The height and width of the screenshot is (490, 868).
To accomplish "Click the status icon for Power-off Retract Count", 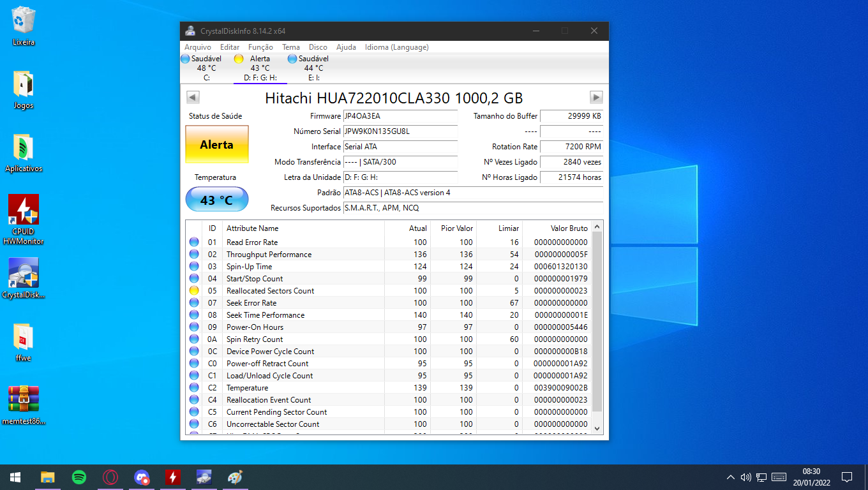I will (194, 364).
